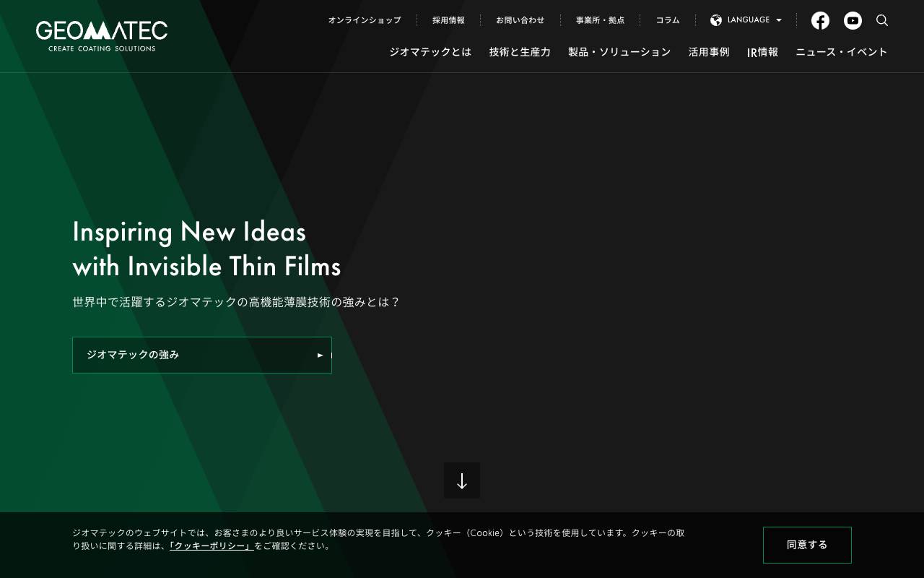Viewport: 924px width, 578px height.
Task: Expand the 技術と生産力 navigation dropdown
Action: pyautogui.click(x=519, y=52)
